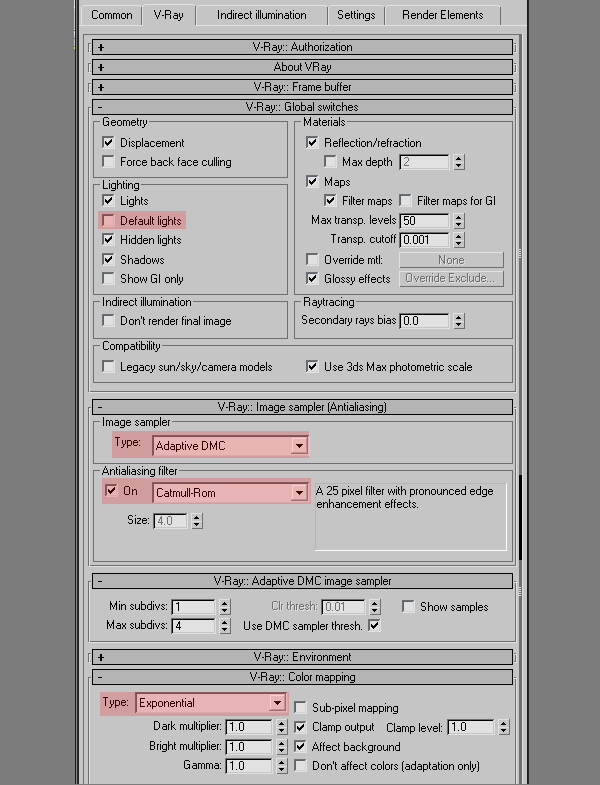Collapse the Image sampler (Antialiasing) rollout
This screenshot has height=785, width=600.
point(303,407)
